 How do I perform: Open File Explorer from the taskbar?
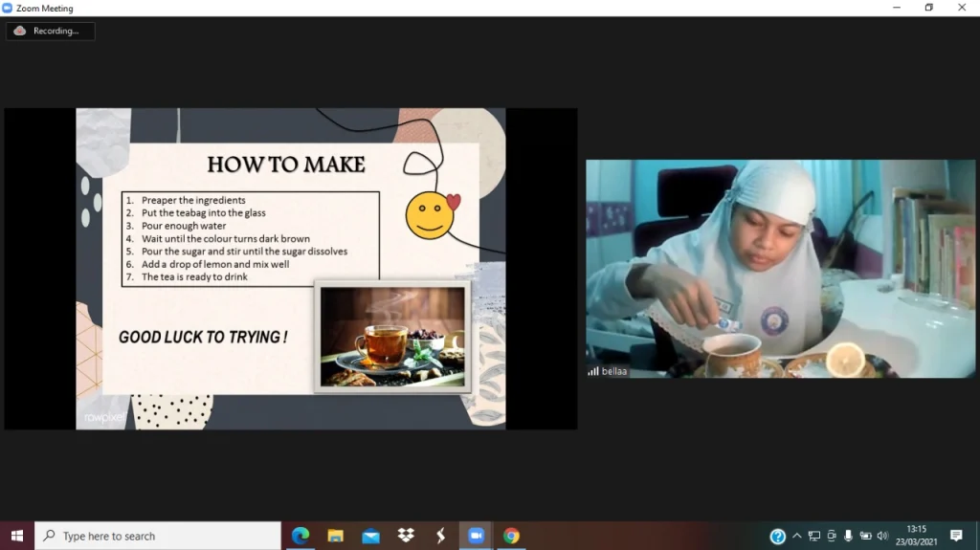tap(336, 536)
